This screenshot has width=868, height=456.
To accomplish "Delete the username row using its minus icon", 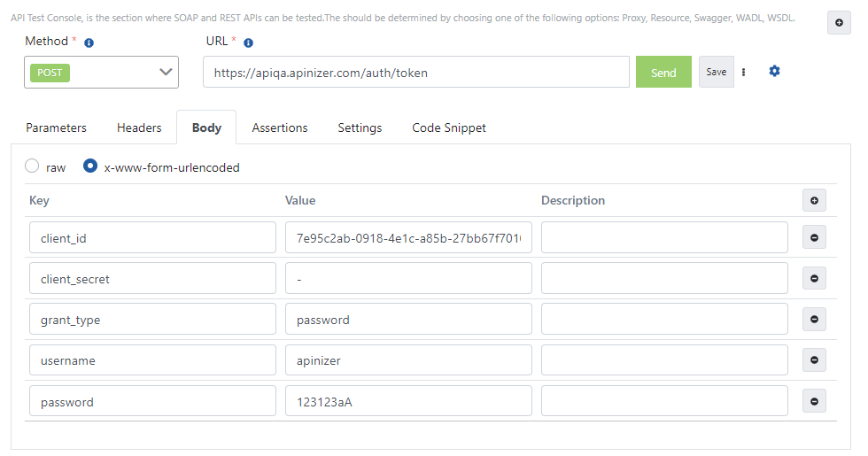I will click(x=814, y=360).
